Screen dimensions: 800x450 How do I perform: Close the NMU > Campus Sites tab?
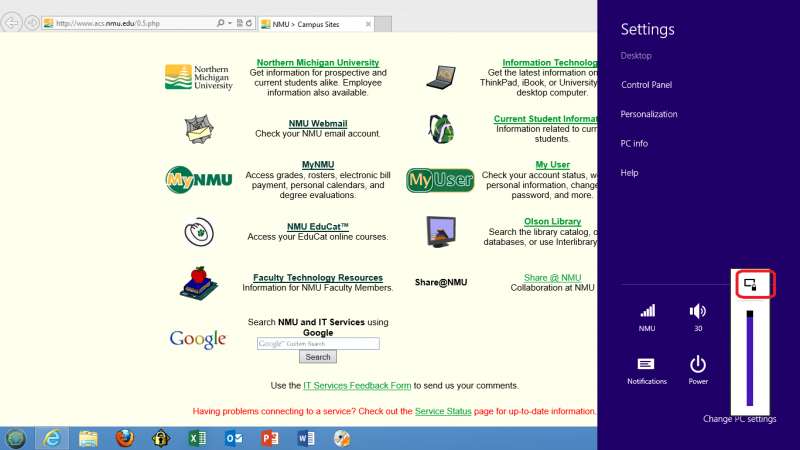(368, 24)
